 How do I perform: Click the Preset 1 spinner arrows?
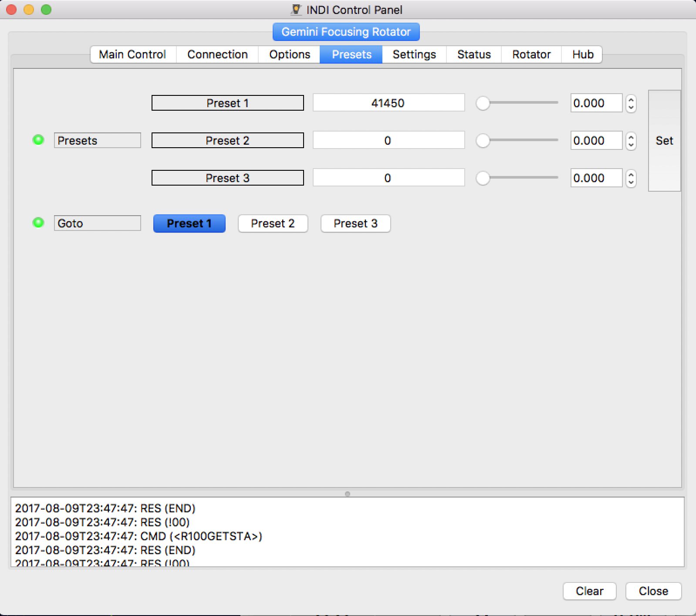tap(631, 103)
